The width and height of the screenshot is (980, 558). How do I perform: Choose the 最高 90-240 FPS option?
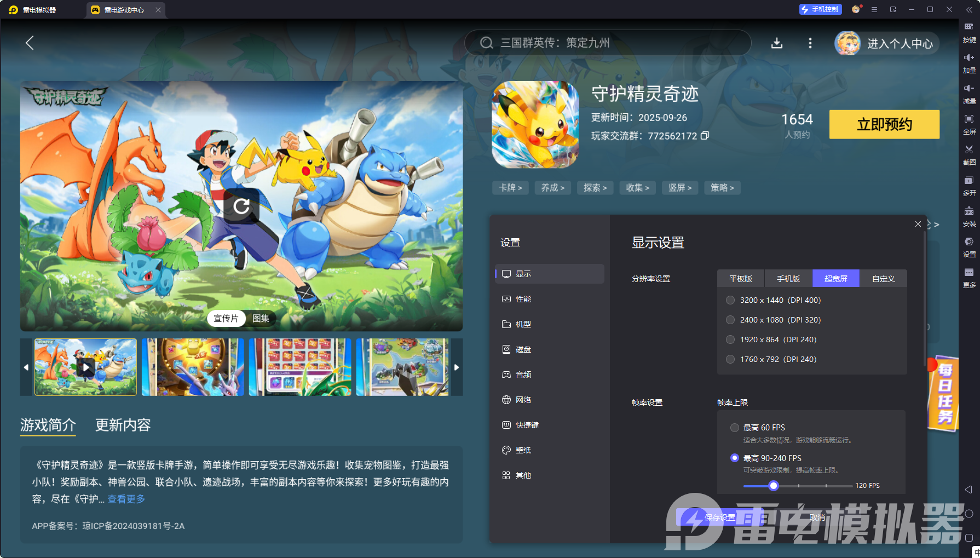tap(735, 458)
